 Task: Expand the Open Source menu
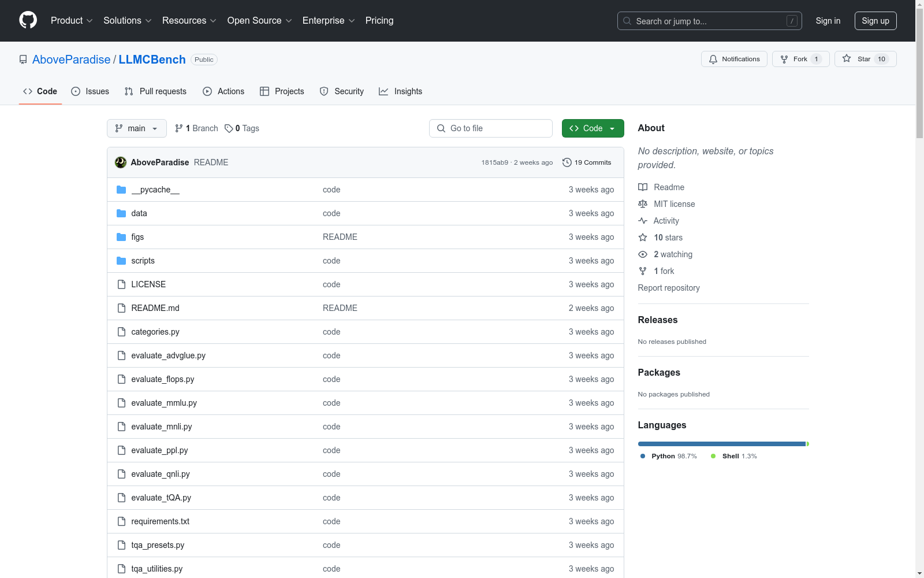260,21
